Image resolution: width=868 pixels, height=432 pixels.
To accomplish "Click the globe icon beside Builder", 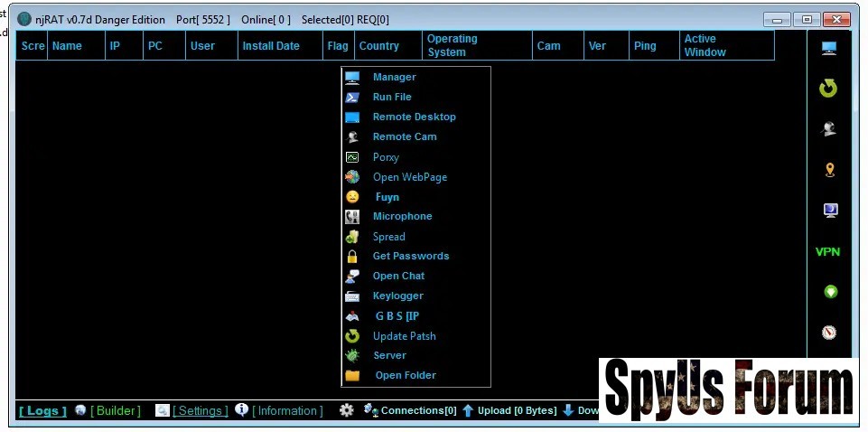I will click(x=81, y=410).
